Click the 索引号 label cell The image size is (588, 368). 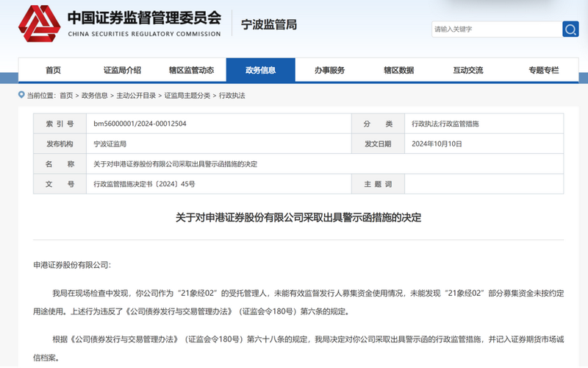60,124
